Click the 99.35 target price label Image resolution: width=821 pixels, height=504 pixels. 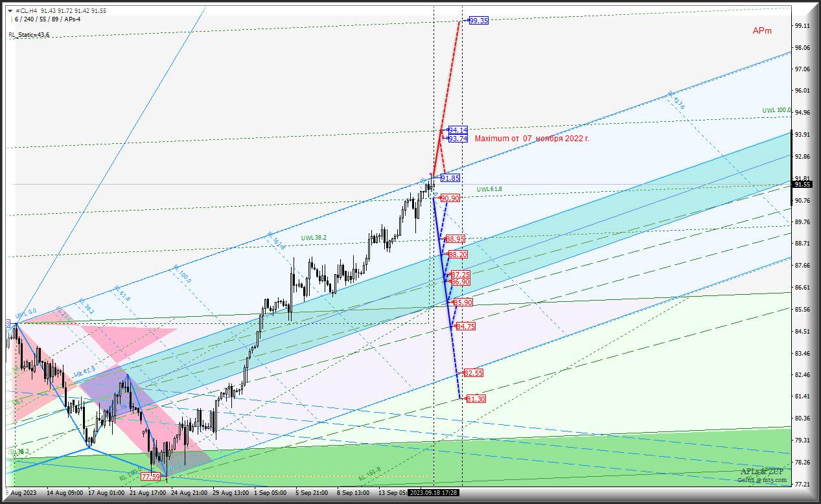click(479, 21)
